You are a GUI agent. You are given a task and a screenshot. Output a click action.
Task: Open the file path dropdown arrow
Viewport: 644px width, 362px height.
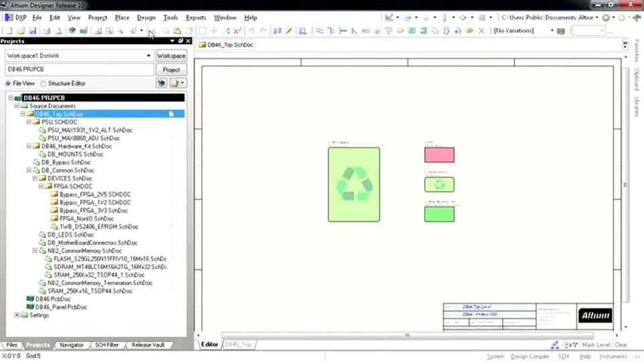click(597, 17)
